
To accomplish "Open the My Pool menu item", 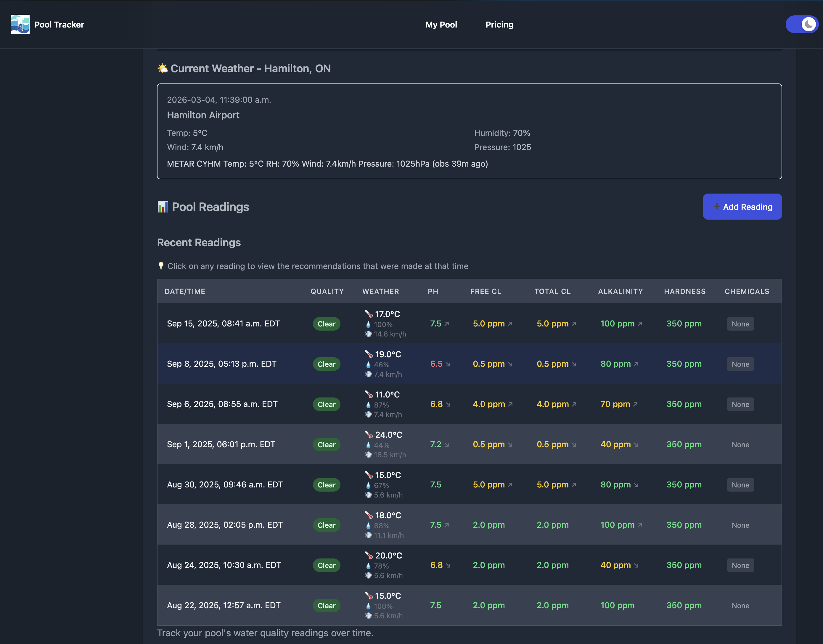I will point(441,25).
